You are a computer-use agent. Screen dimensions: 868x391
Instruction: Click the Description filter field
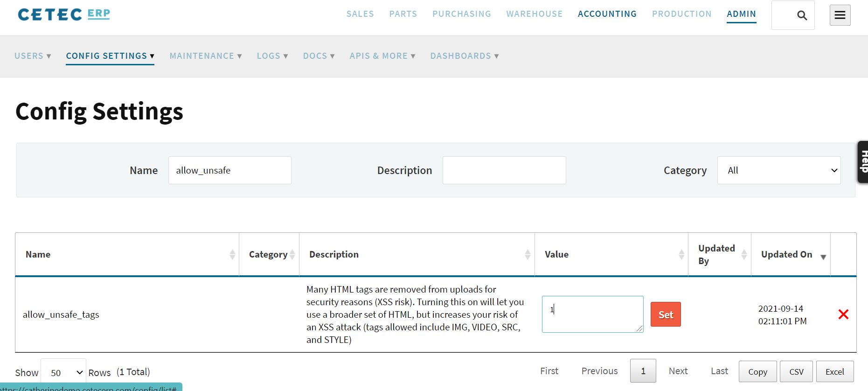tap(504, 170)
